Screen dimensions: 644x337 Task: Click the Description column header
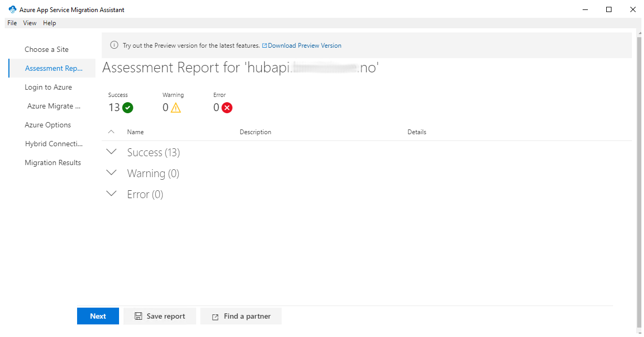coord(255,132)
